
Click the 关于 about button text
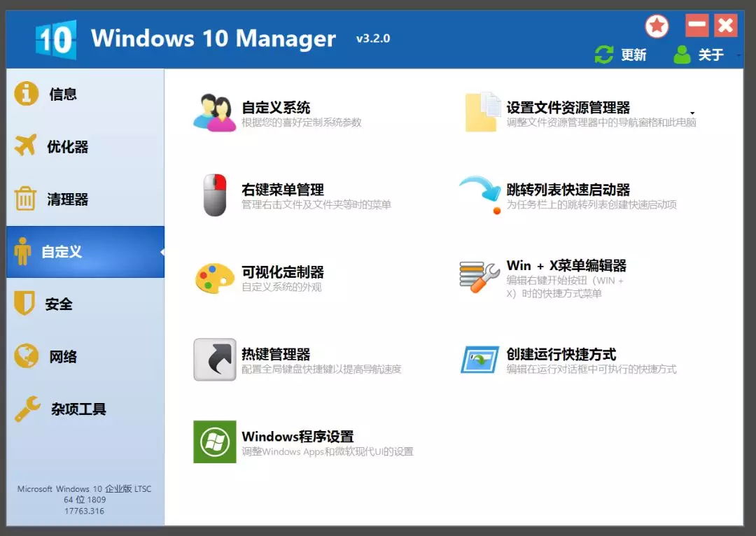click(711, 55)
